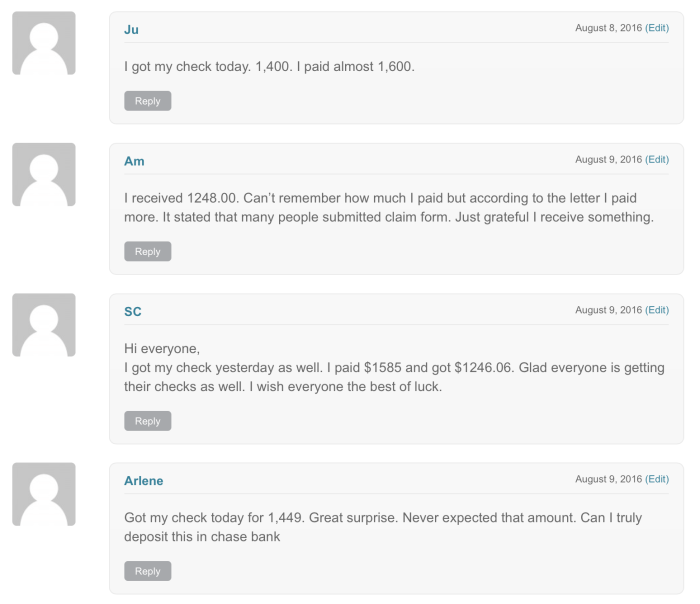Click SC's comment text about $1246.06
Screen dimensions: 700x604
(394, 367)
